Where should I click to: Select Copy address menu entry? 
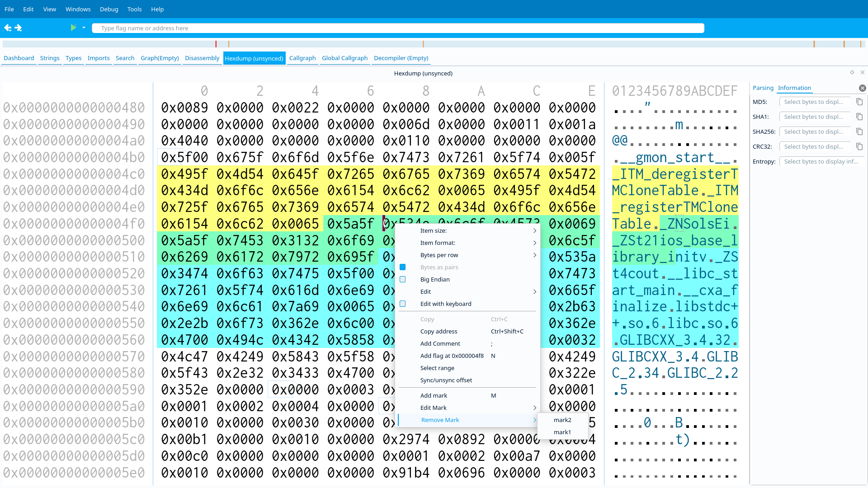[439, 332]
